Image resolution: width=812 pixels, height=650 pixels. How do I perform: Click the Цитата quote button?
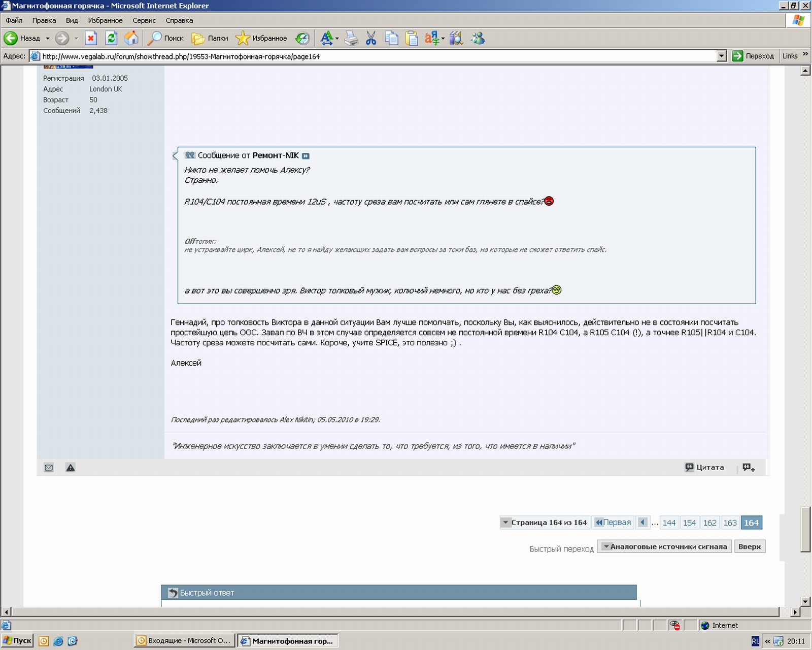705,468
